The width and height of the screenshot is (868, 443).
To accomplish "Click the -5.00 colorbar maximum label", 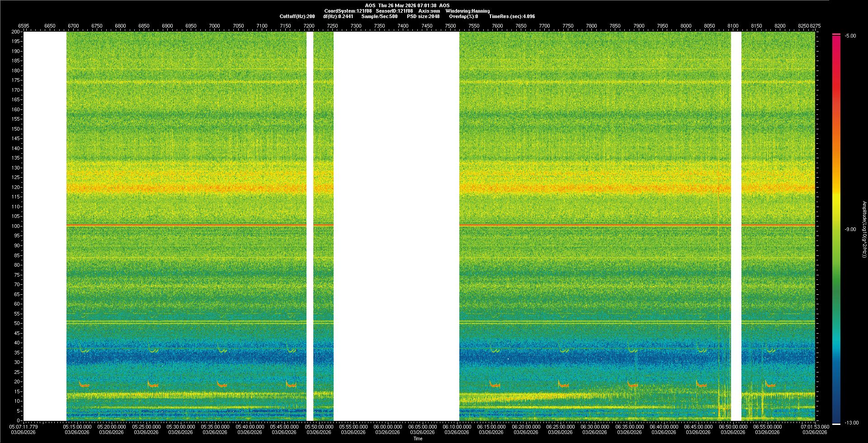I will [850, 36].
